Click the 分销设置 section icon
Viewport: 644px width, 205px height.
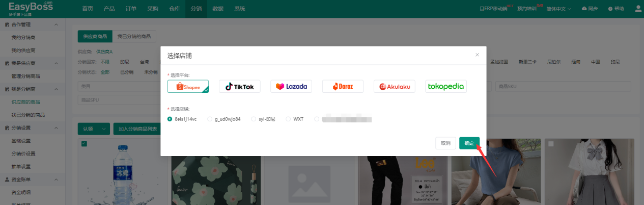tap(7, 127)
